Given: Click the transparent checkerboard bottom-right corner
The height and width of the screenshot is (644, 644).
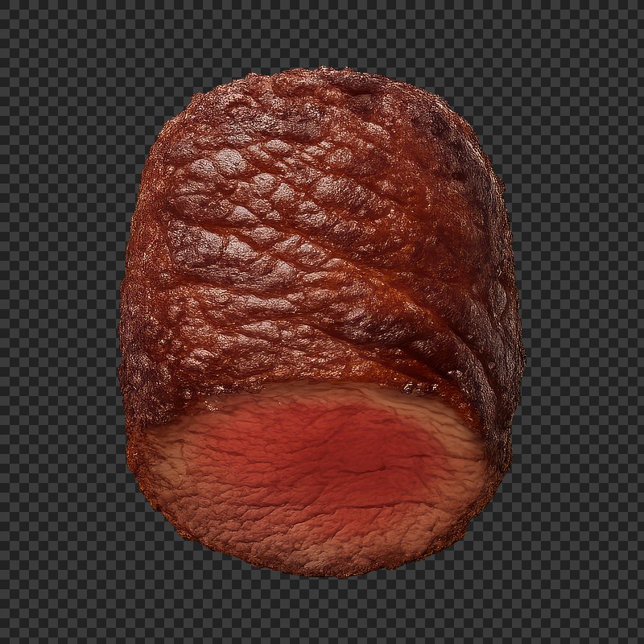Looking at the screenshot, I should 628,628.
